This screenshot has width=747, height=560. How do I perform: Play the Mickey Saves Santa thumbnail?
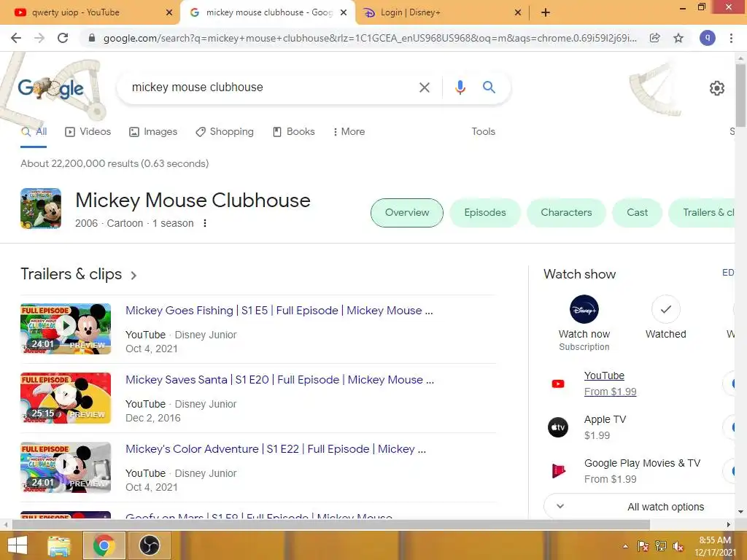click(x=66, y=398)
